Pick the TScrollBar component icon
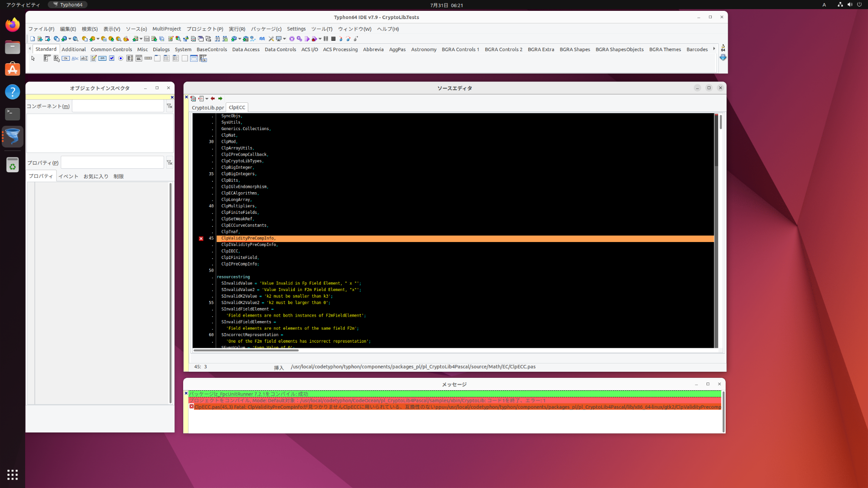 point(148,58)
